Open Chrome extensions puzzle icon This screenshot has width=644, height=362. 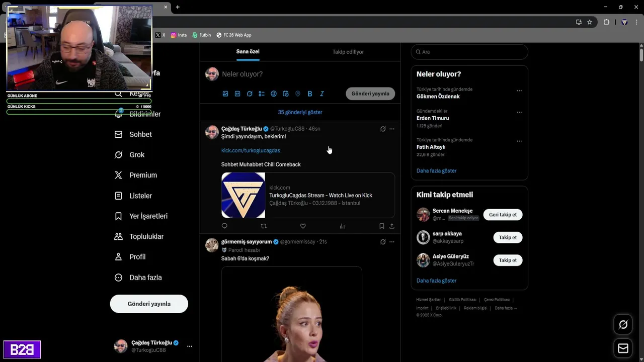click(606, 22)
